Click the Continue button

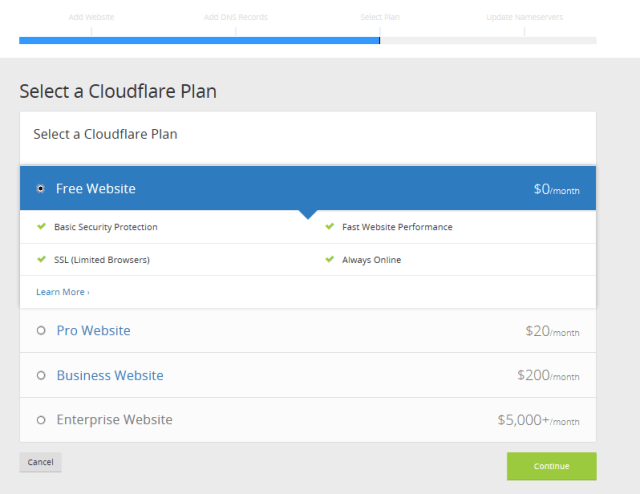(551, 466)
